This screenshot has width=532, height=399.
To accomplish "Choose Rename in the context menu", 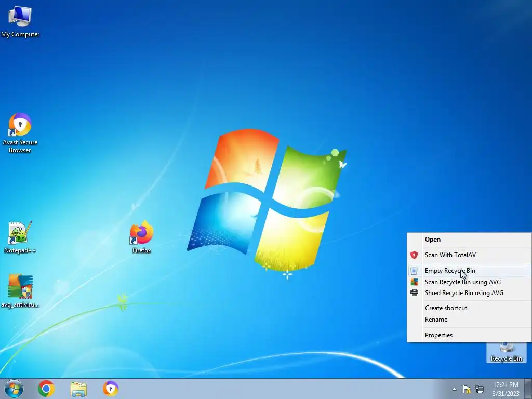I will tap(469, 320).
